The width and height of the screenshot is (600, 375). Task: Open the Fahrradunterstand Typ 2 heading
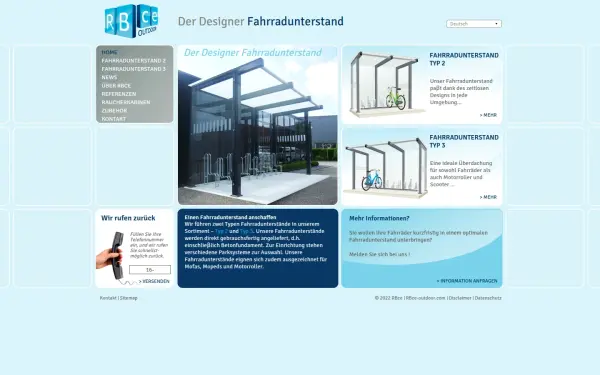coord(464,59)
